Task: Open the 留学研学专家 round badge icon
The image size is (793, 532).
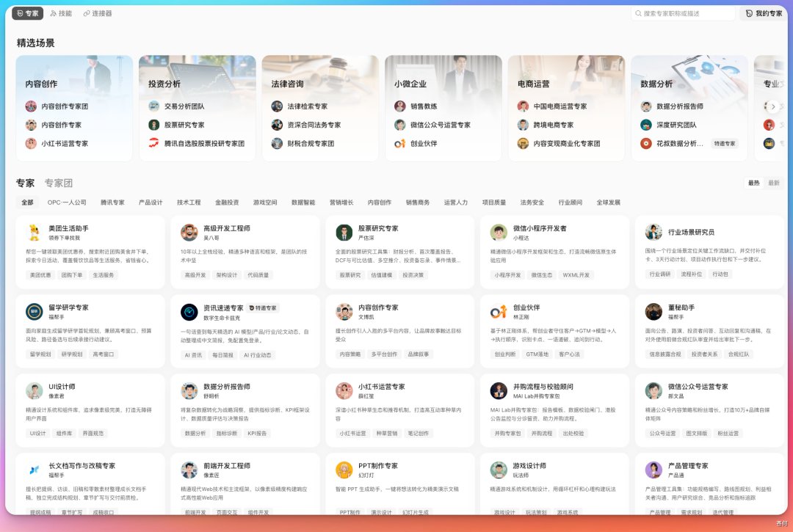Action: 34,312
